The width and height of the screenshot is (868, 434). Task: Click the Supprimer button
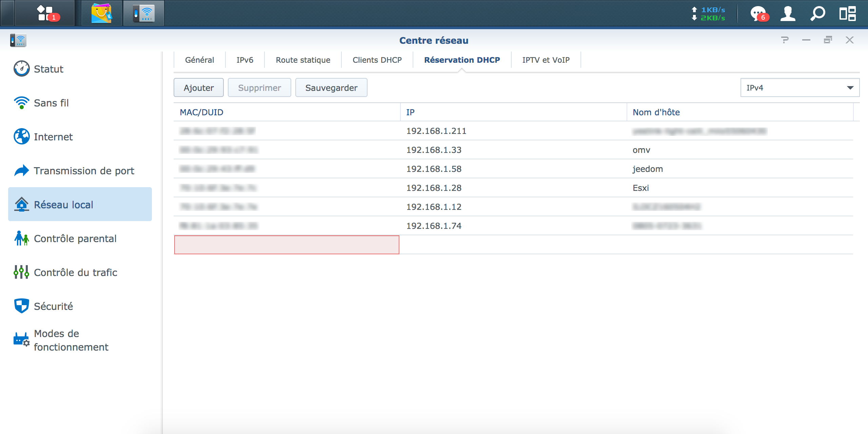[x=259, y=87]
